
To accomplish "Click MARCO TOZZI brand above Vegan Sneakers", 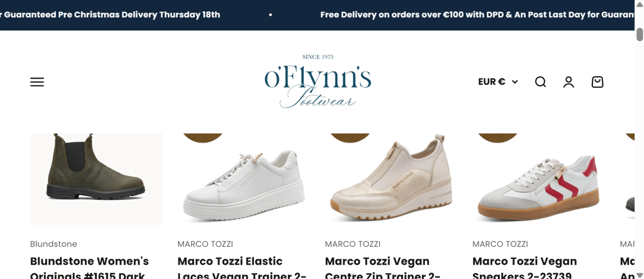I will 500,244.
